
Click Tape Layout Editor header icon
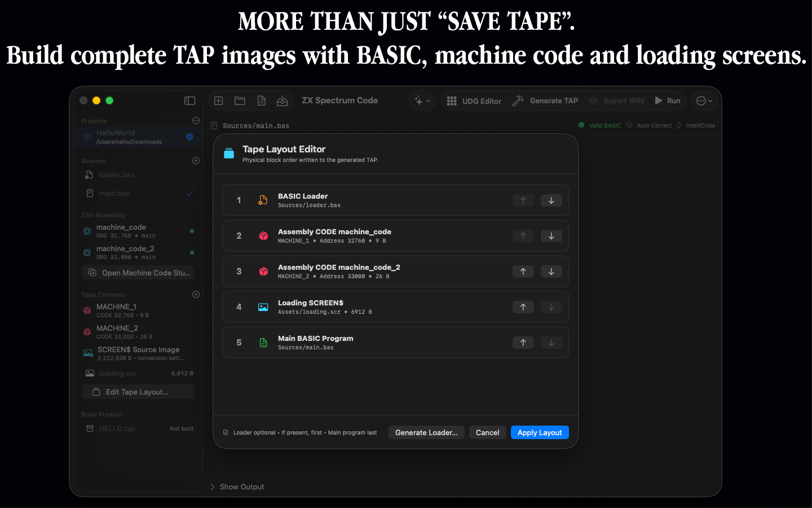pos(229,154)
